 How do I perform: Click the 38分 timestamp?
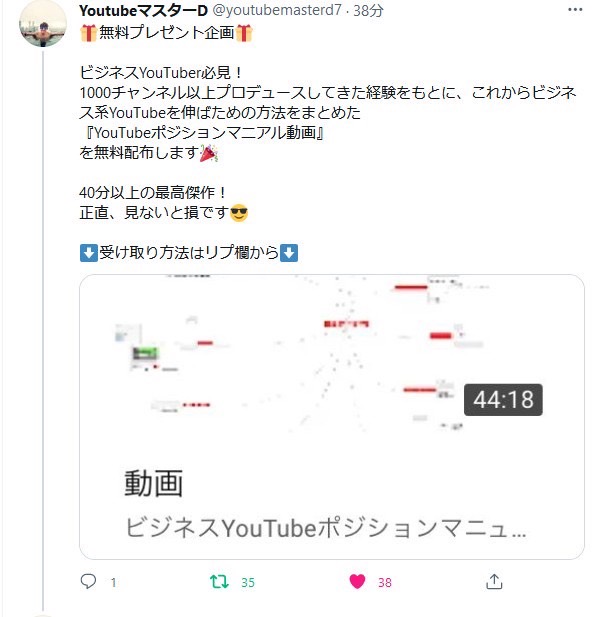(x=368, y=11)
